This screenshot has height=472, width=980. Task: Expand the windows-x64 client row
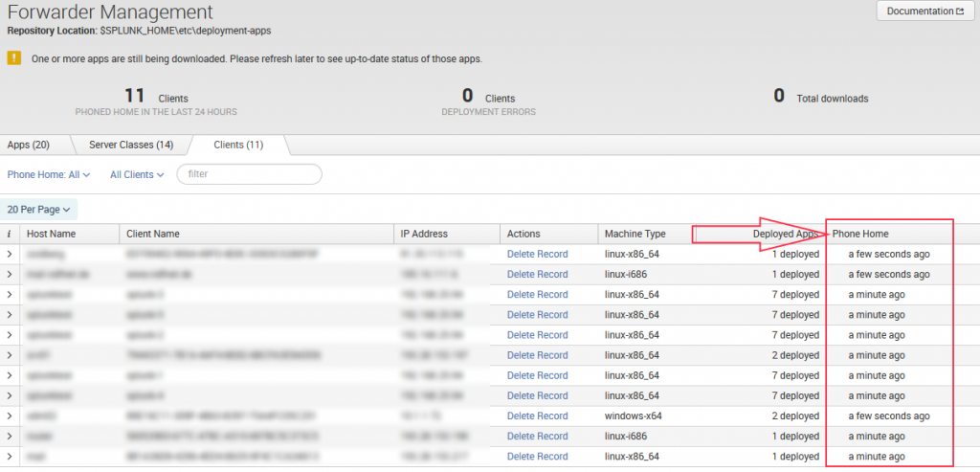coord(10,416)
